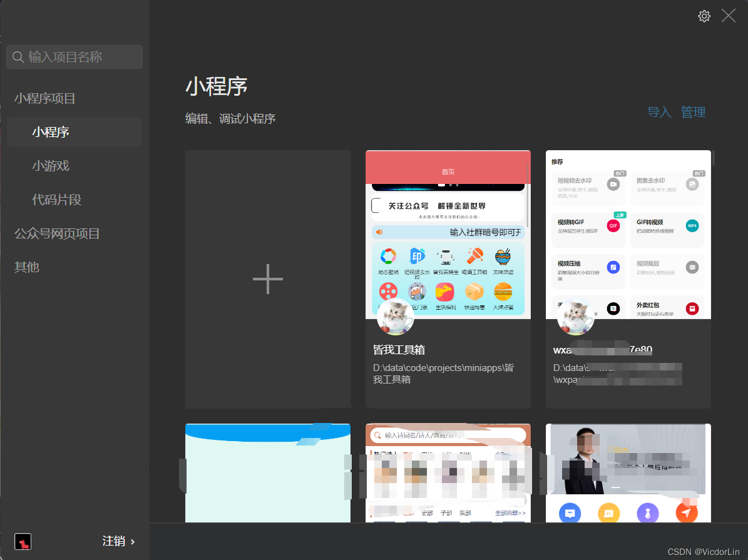Click the cat avatar of the 皆我工具箱 project
This screenshot has width=748, height=560.
point(395,317)
